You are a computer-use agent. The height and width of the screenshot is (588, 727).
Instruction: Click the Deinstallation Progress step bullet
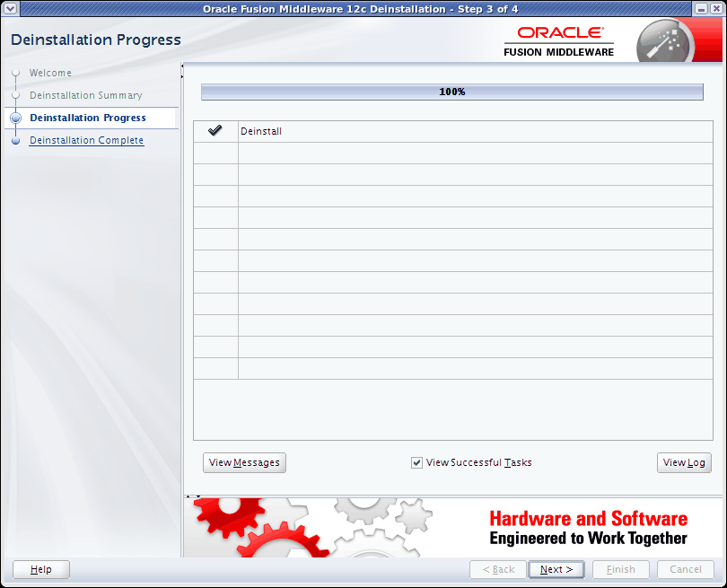16,118
